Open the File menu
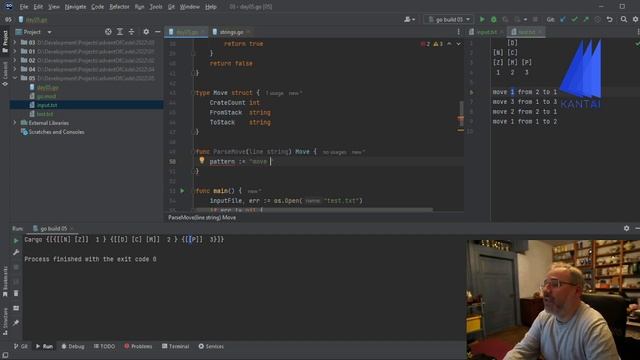 tap(24, 7)
